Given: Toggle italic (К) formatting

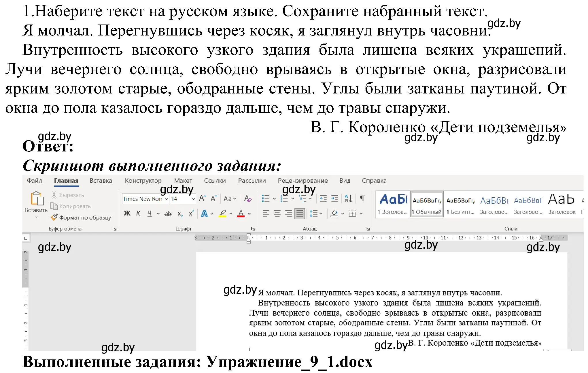Looking at the screenshot, I should click(x=138, y=213).
